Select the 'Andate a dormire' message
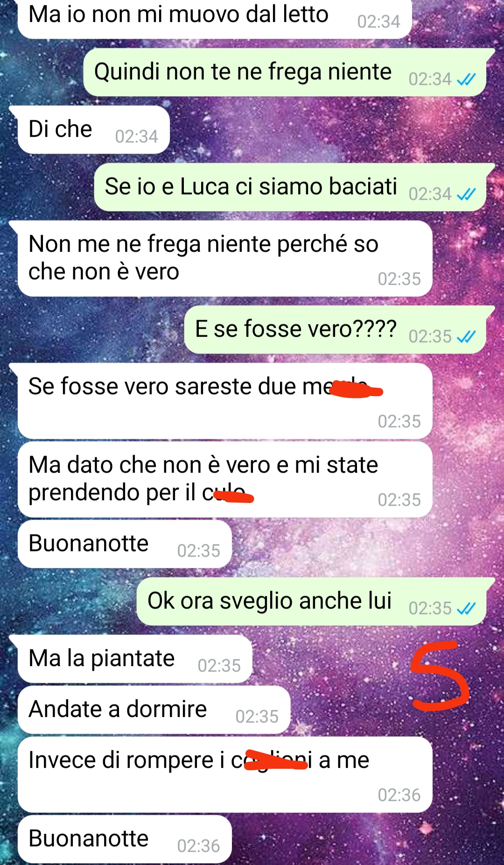504x865 pixels. click(154, 709)
